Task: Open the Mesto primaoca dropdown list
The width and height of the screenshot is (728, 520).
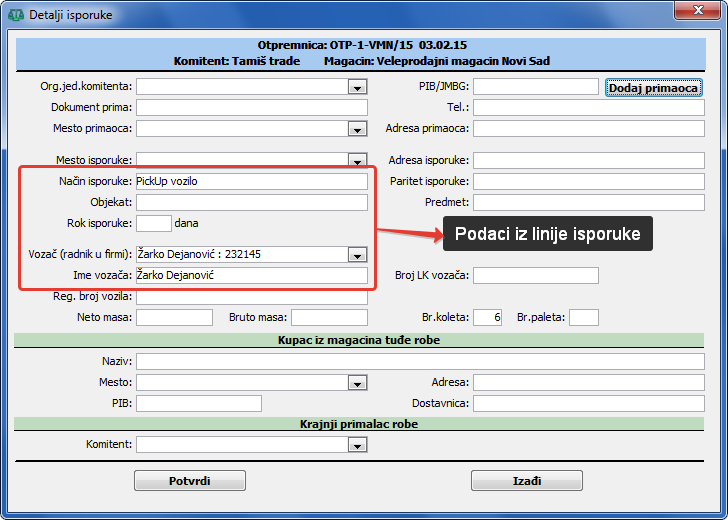Action: pos(357,129)
